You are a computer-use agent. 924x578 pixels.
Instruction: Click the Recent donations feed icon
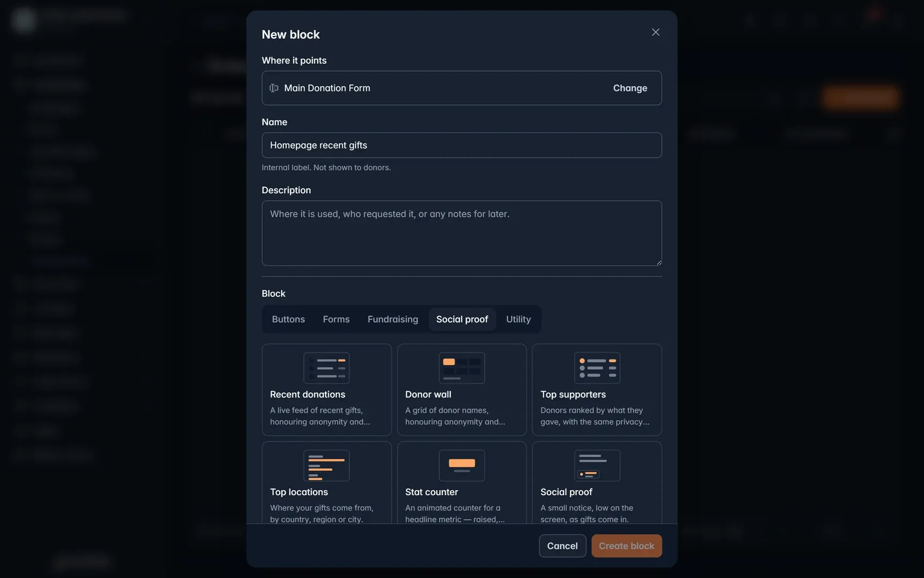(326, 368)
